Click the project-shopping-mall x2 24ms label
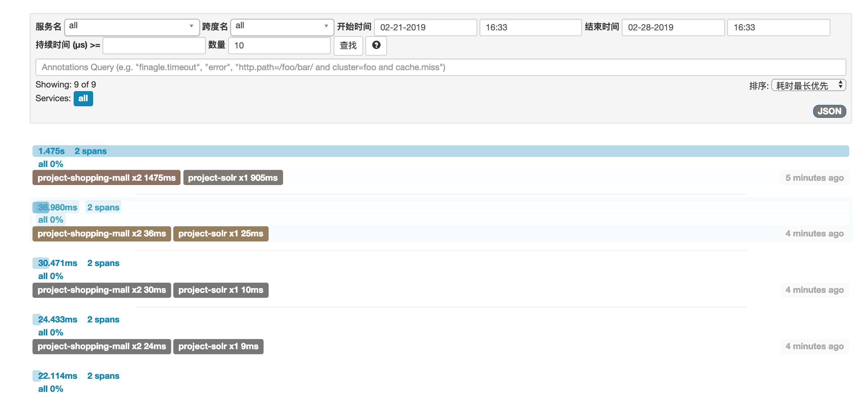The width and height of the screenshot is (868, 394). point(101,347)
